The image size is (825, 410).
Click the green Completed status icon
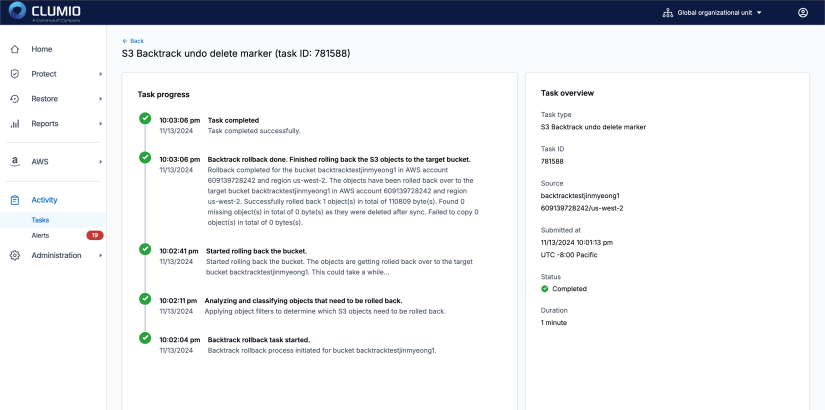(545, 289)
